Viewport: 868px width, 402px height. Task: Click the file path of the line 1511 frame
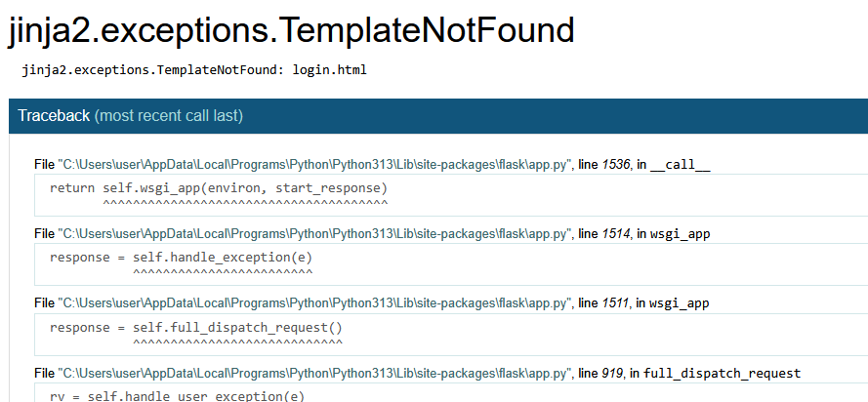(314, 303)
